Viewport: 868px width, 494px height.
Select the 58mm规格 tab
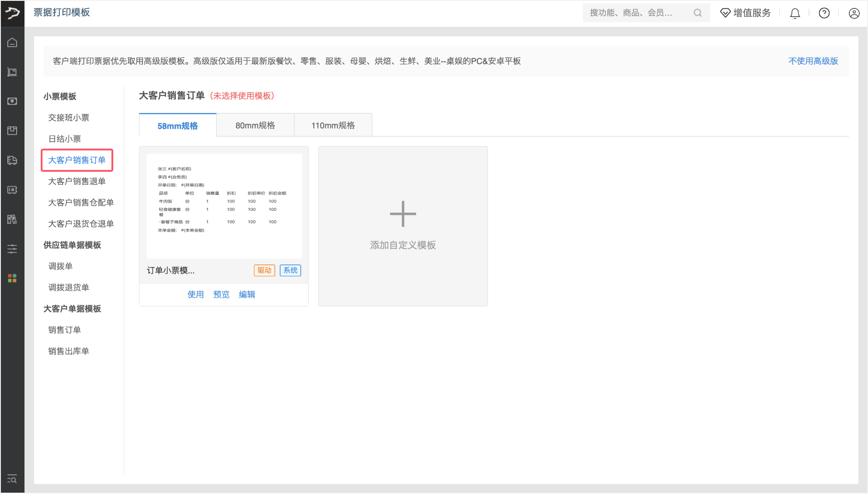177,126
